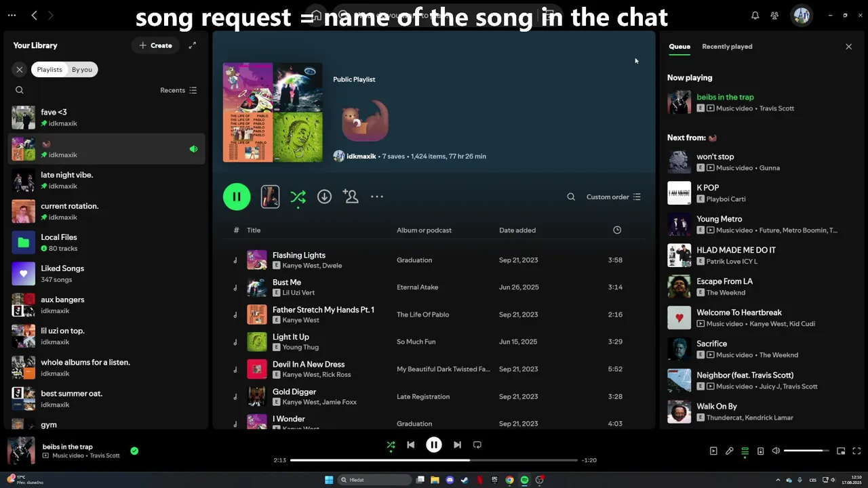Toggle repeat in the player bar
Screen dimensions: 868x488
tap(477, 445)
